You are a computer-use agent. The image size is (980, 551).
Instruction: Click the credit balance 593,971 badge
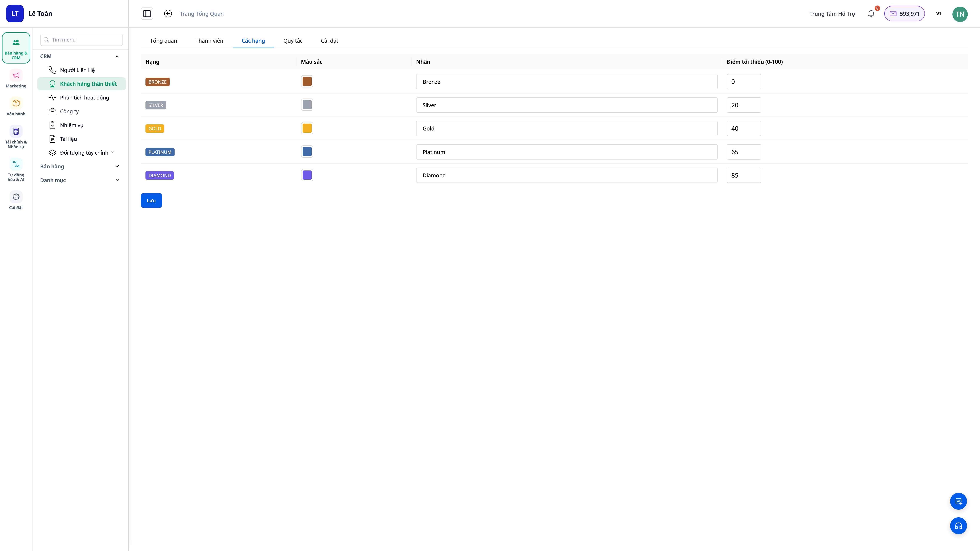click(904, 14)
